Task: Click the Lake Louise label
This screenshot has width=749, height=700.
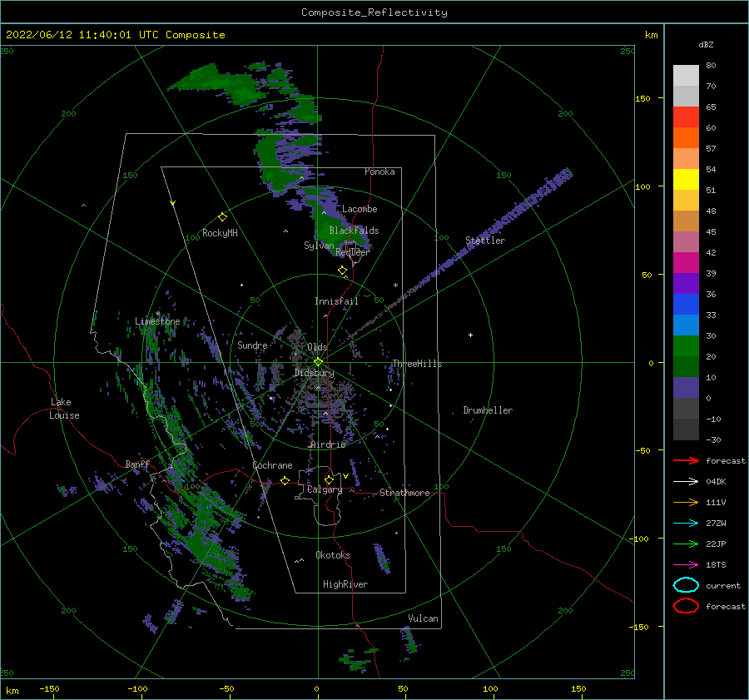Action: (64, 409)
